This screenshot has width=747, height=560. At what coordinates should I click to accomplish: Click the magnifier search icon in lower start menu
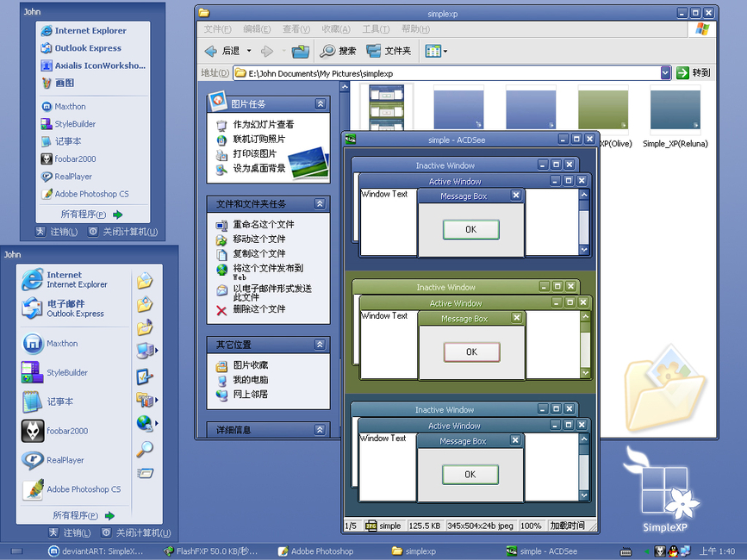tap(145, 449)
